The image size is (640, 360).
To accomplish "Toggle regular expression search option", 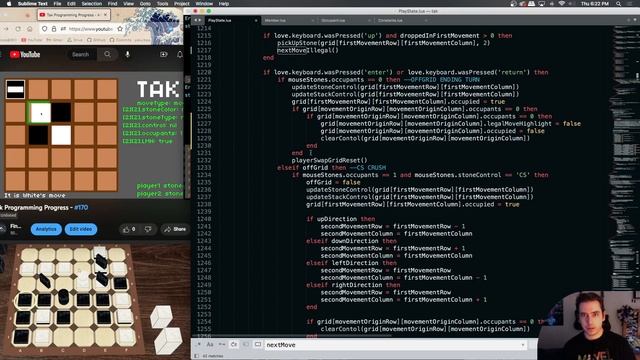I will pos(198,344).
